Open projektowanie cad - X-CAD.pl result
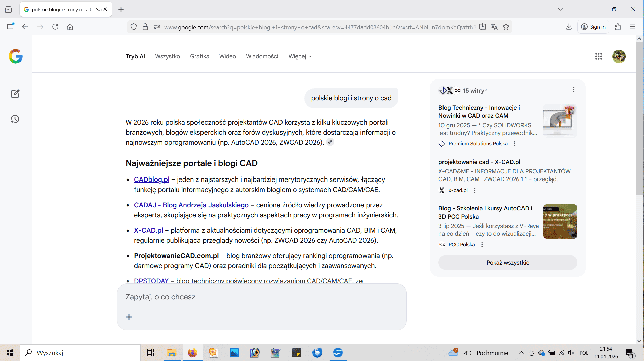This screenshot has height=361, width=644. (479, 162)
